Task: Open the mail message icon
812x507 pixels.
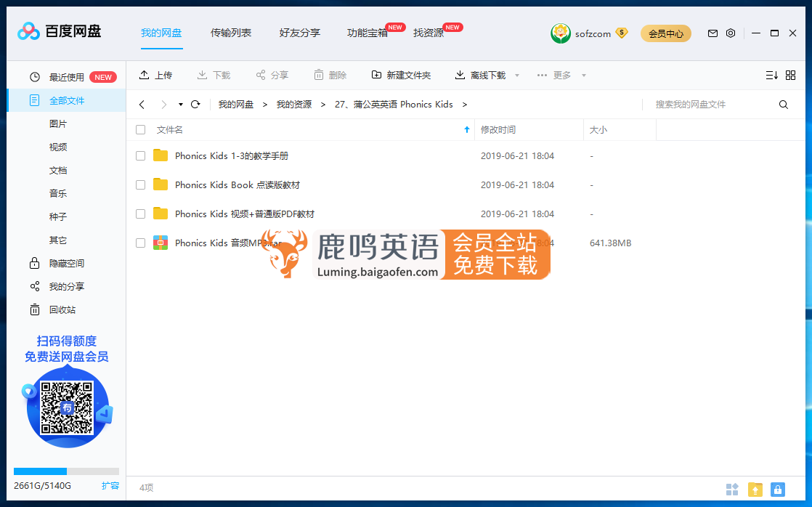Action: click(x=712, y=33)
